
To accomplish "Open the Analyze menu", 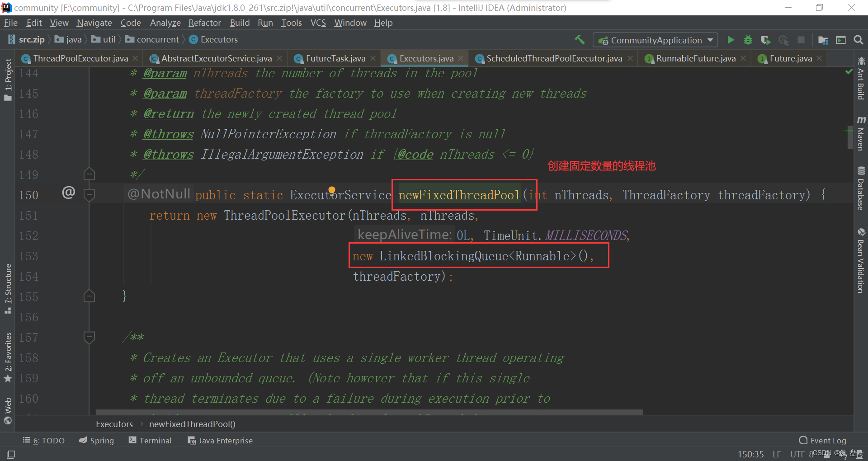I will (x=165, y=23).
